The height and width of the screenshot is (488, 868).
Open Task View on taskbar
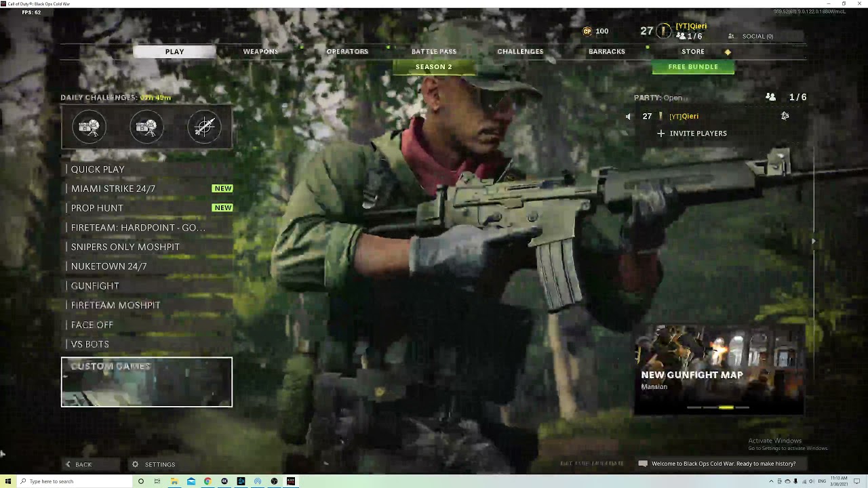point(157,481)
